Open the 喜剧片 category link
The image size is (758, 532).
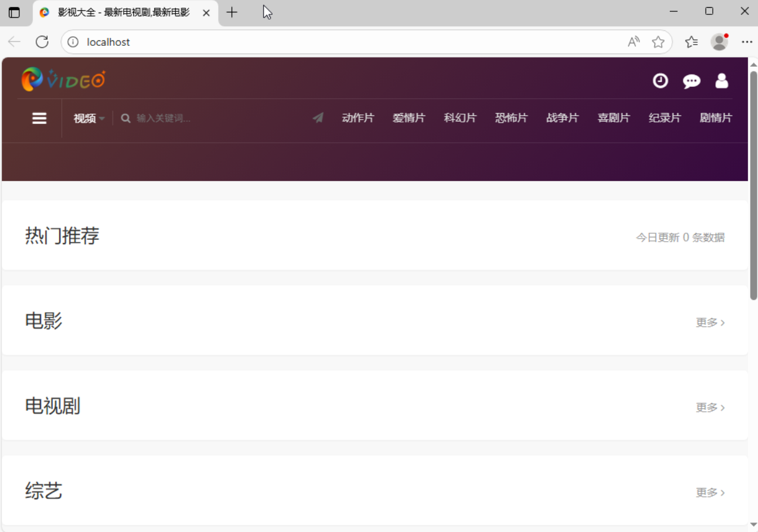613,118
